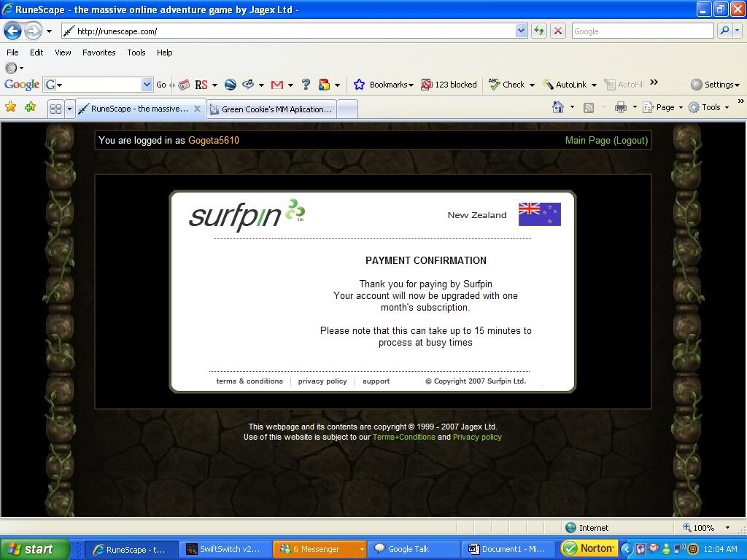Open the tab list dropdown arrow
Viewport: 747px width, 560px height.
(x=69, y=109)
